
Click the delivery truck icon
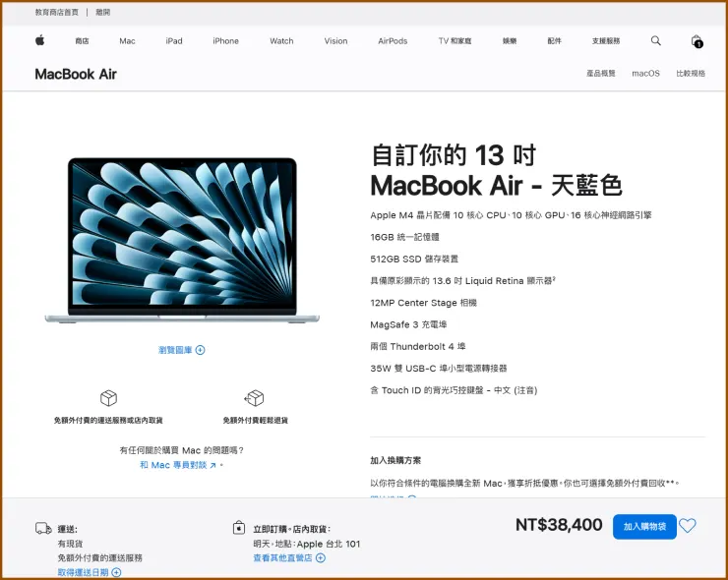pos(43,529)
